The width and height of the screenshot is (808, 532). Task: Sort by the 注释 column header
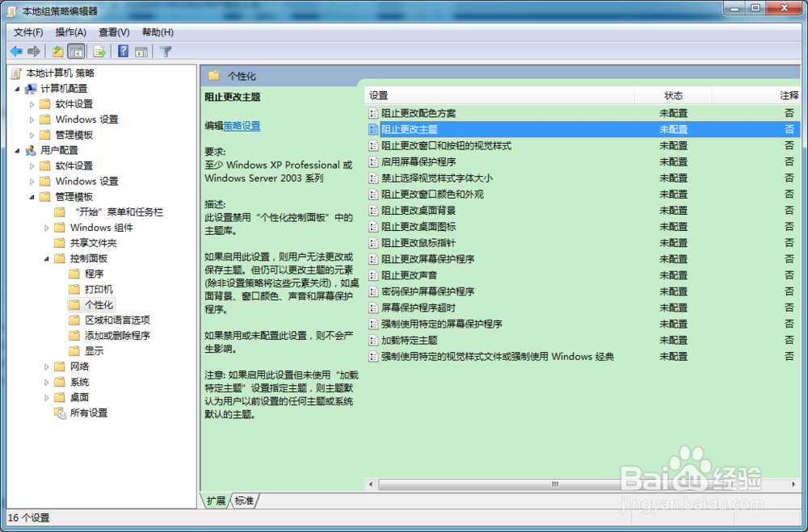pos(756,95)
